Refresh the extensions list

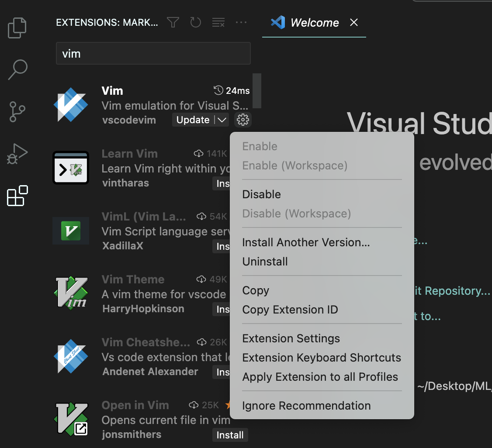click(x=195, y=22)
